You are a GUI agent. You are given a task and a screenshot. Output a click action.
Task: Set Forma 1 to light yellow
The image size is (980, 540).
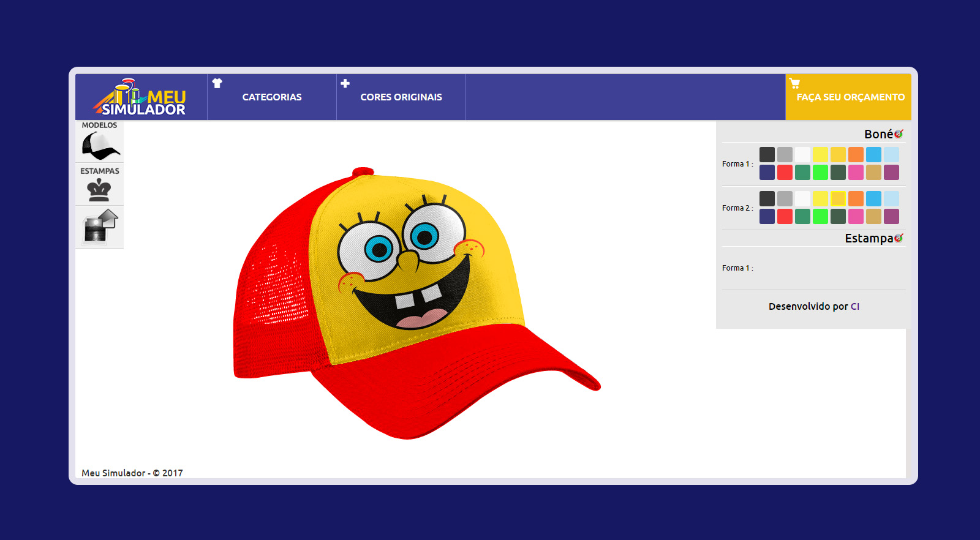point(820,154)
